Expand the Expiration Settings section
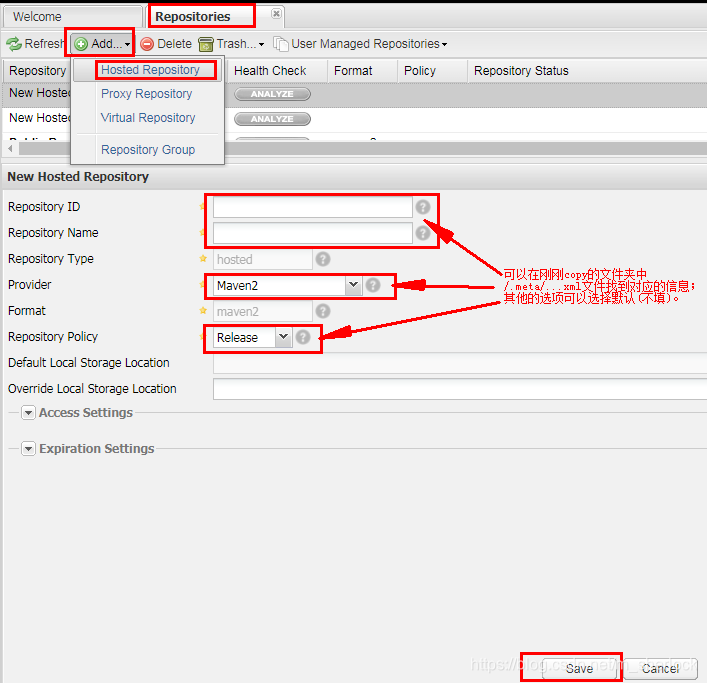This screenshot has height=683, width=707. pyautogui.click(x=28, y=449)
